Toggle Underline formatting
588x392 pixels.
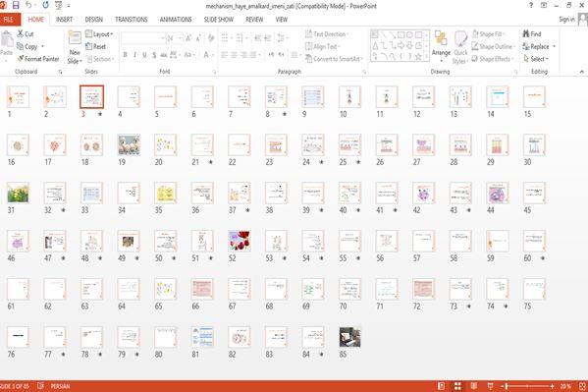coord(144,55)
